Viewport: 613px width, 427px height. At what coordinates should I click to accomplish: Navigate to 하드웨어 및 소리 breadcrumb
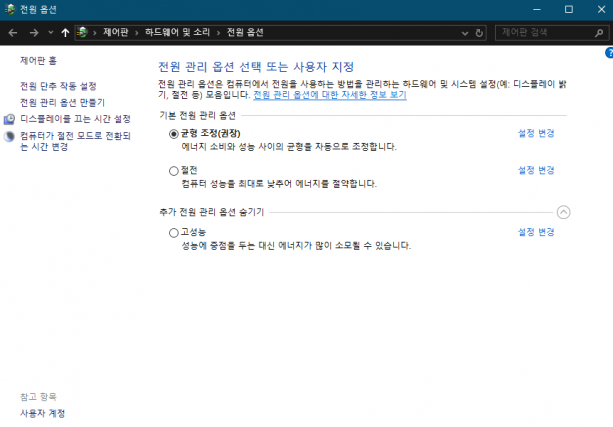[178, 33]
